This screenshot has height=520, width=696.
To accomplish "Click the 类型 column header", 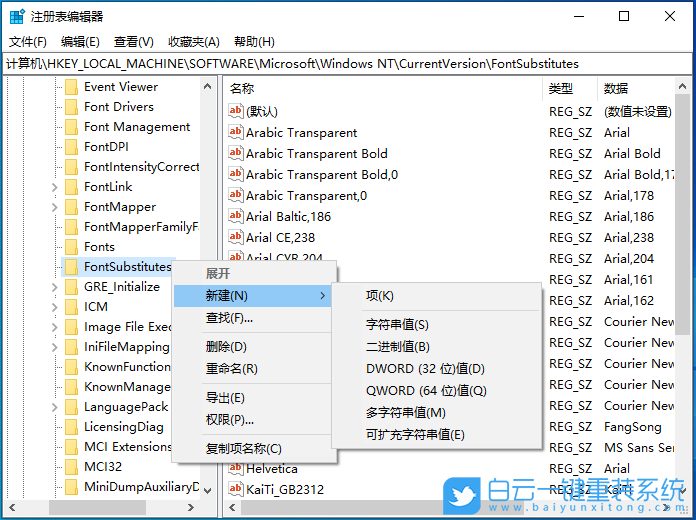I will [x=561, y=89].
